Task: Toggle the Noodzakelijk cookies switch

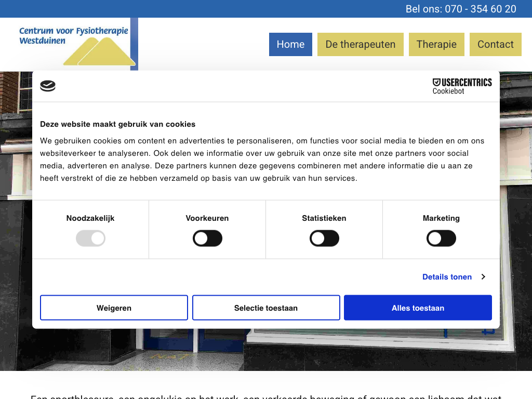Action: click(90, 239)
